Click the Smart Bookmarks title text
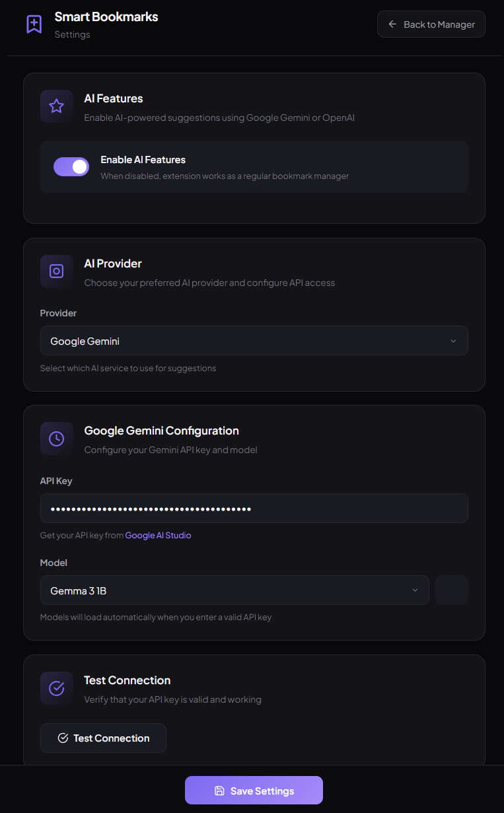The image size is (504, 813). [x=106, y=17]
